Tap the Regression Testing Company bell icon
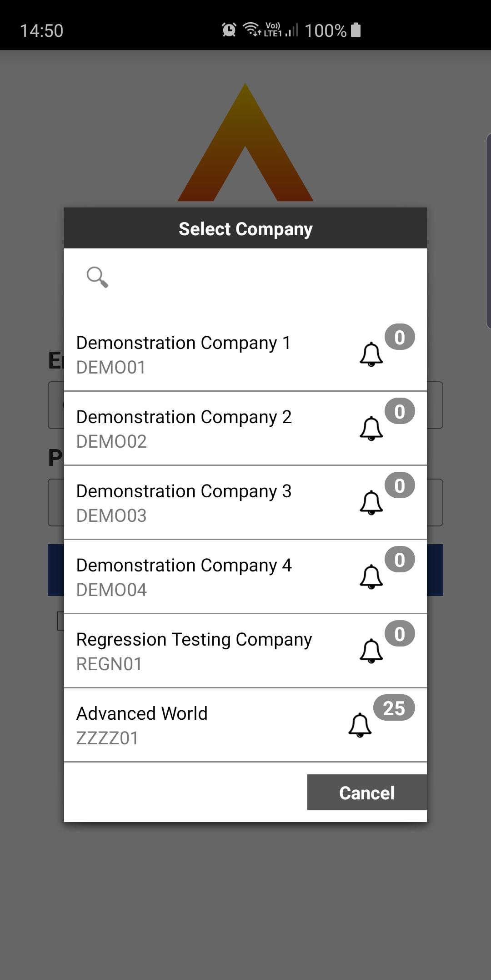This screenshot has width=491, height=980. 371,651
